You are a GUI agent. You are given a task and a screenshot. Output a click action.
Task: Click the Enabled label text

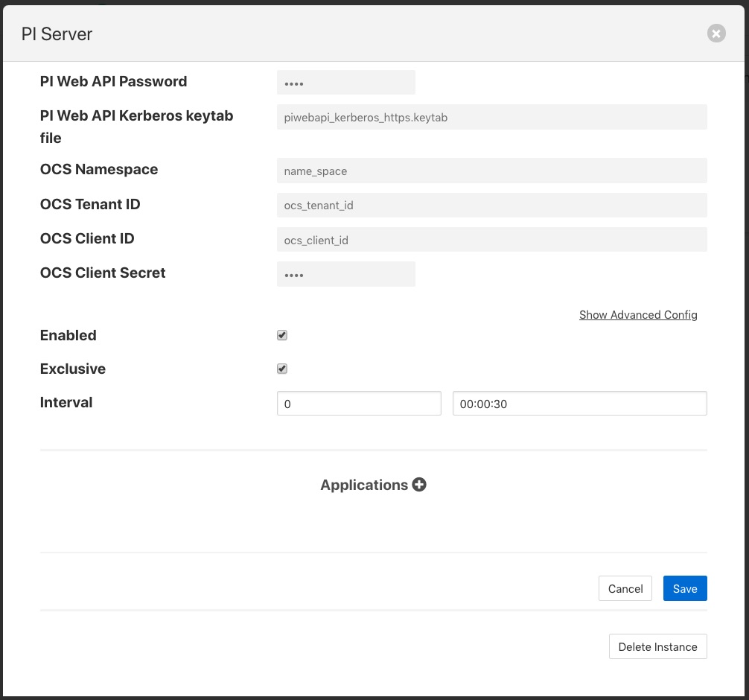68,335
